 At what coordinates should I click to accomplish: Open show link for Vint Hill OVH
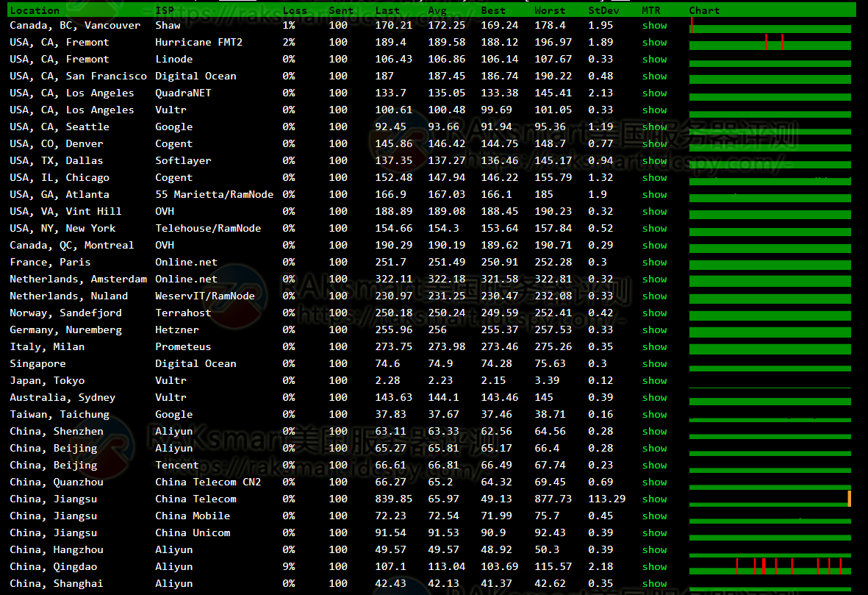click(654, 211)
